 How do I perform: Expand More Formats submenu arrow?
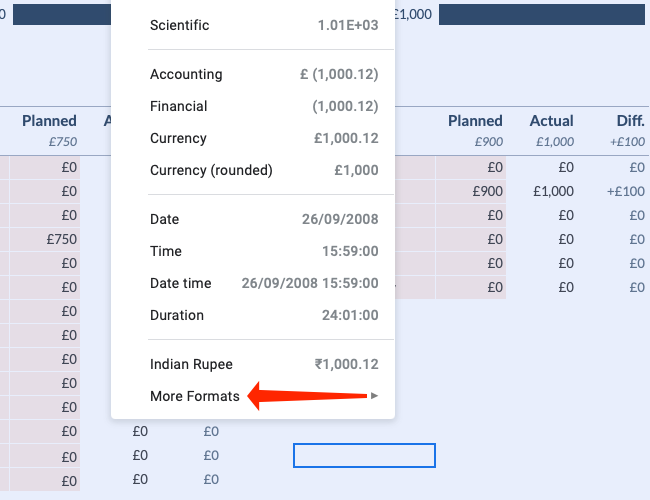(x=374, y=396)
